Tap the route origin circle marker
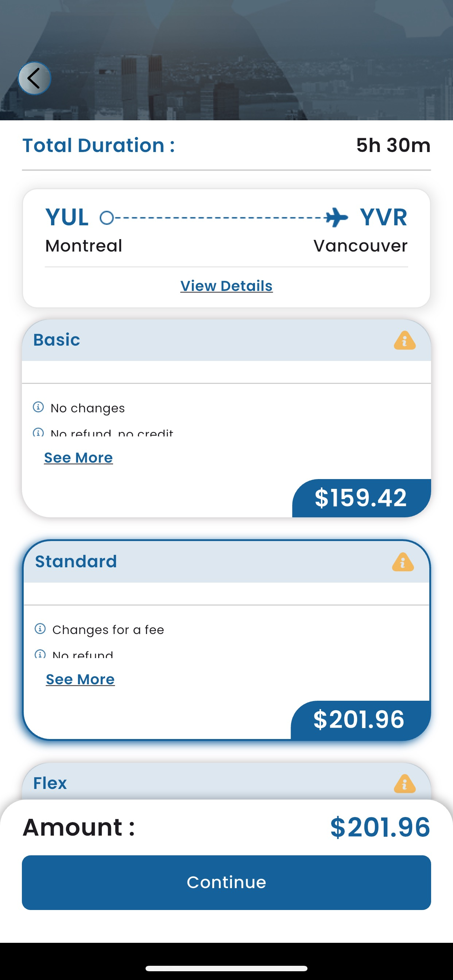 pyautogui.click(x=107, y=218)
